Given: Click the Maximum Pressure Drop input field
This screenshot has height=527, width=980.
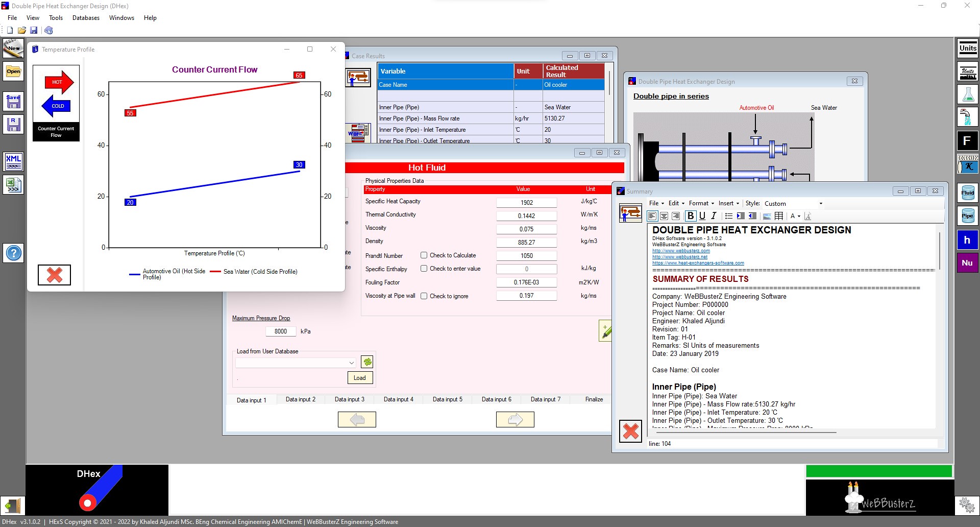Looking at the screenshot, I should coord(280,331).
